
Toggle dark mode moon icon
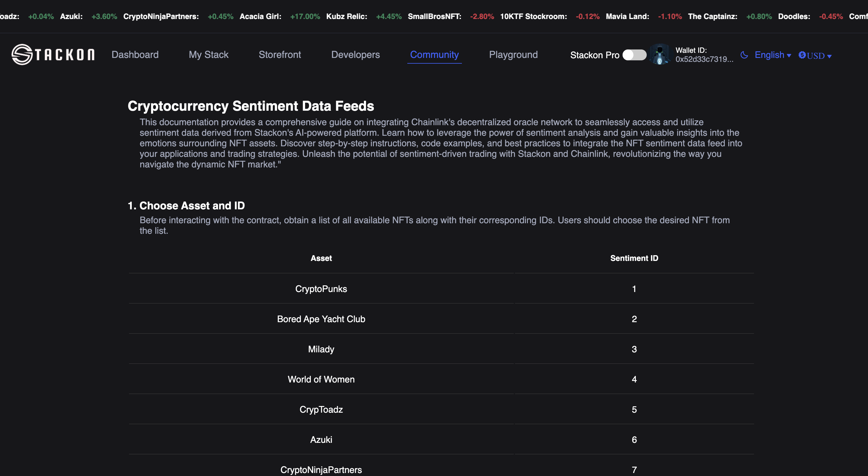(x=744, y=55)
